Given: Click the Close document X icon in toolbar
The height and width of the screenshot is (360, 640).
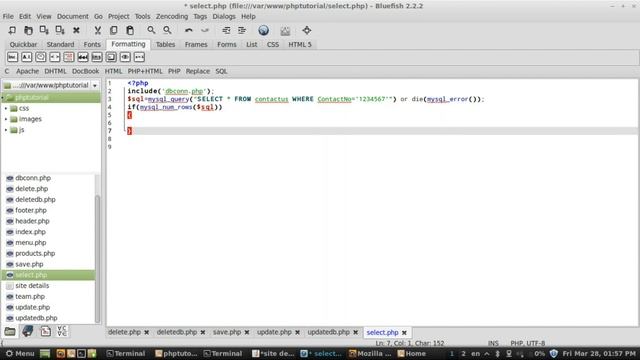Looking at the screenshot, I should pos(76,30).
